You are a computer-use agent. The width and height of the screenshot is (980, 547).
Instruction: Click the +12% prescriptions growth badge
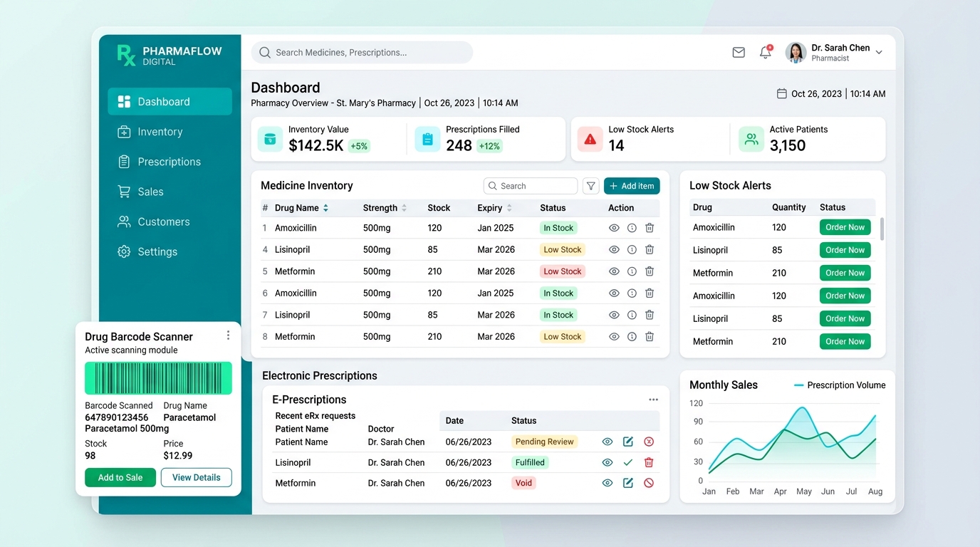489,146
